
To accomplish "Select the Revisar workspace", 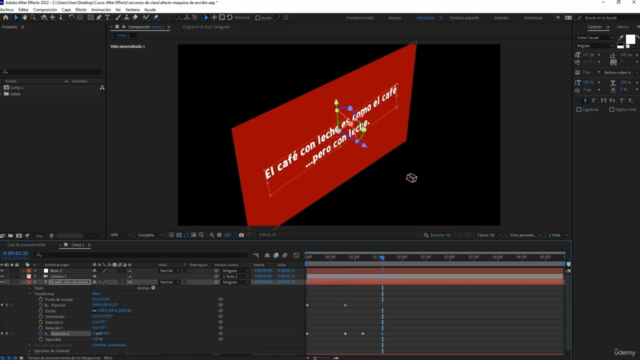I will [x=395, y=18].
